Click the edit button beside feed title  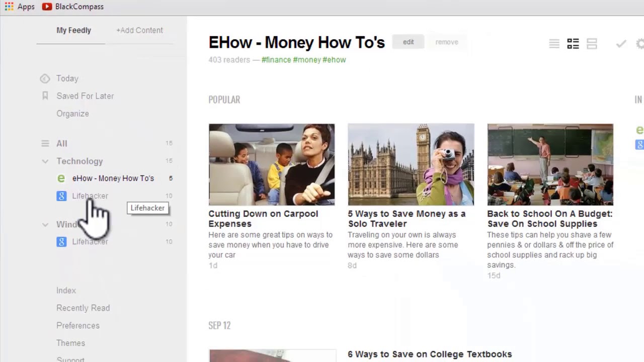[x=408, y=42]
